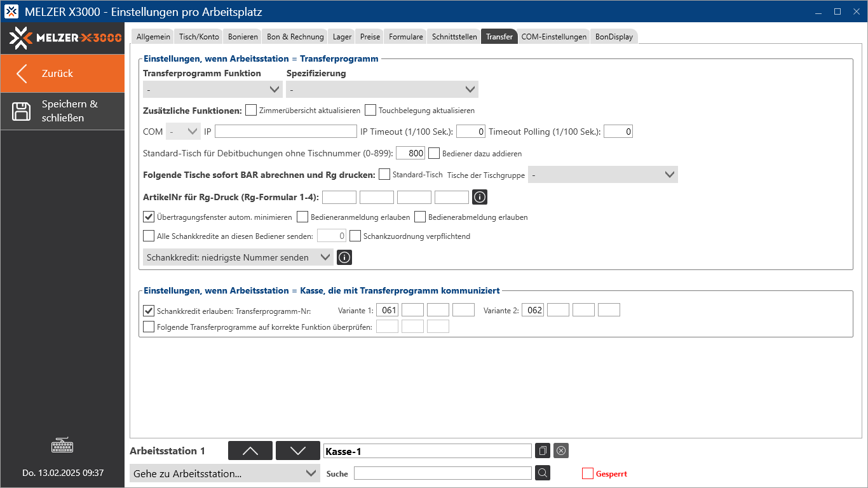Click the info icon next to the ArtikelNr fields
868x488 pixels.
480,197
